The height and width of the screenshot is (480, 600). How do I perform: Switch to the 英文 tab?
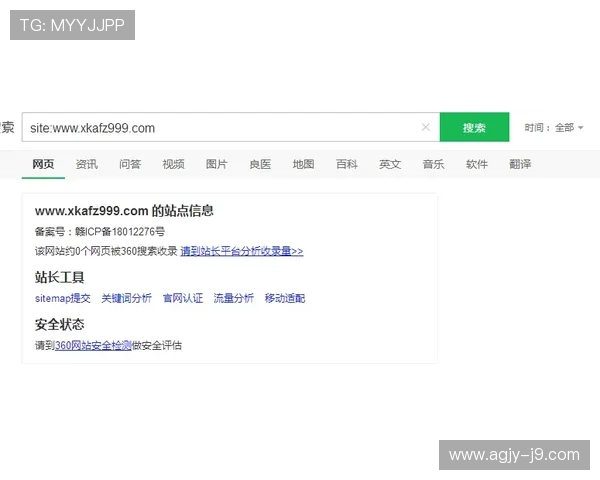[x=390, y=164]
